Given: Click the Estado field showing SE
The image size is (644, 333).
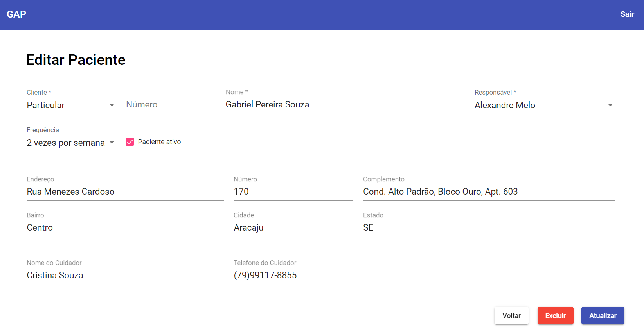Looking at the screenshot, I should click(x=493, y=227).
